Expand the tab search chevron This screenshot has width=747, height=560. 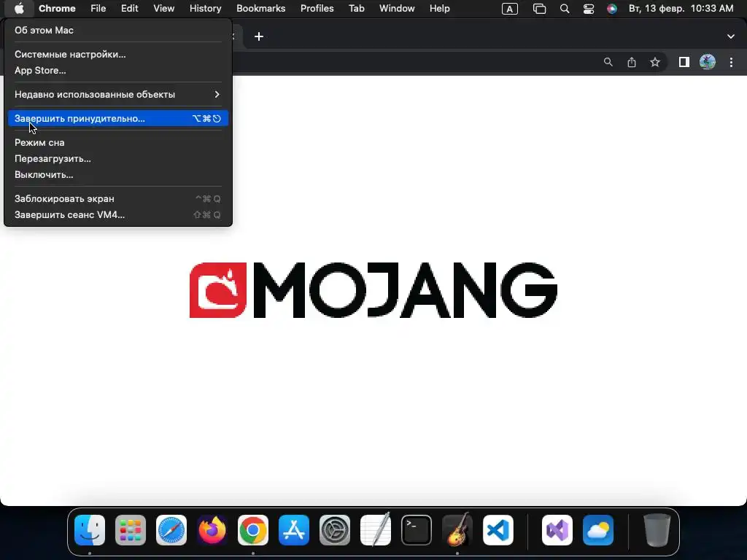point(731,36)
